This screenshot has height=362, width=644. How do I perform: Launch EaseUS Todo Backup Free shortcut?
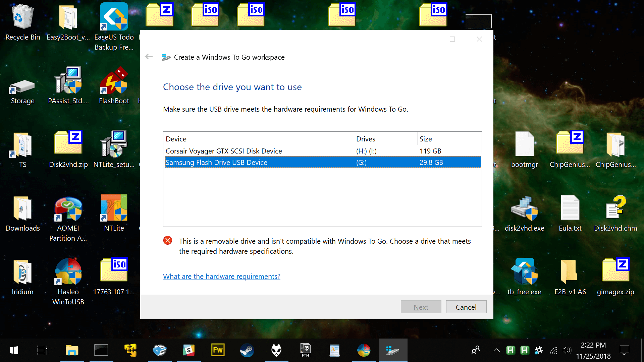pyautogui.click(x=114, y=27)
